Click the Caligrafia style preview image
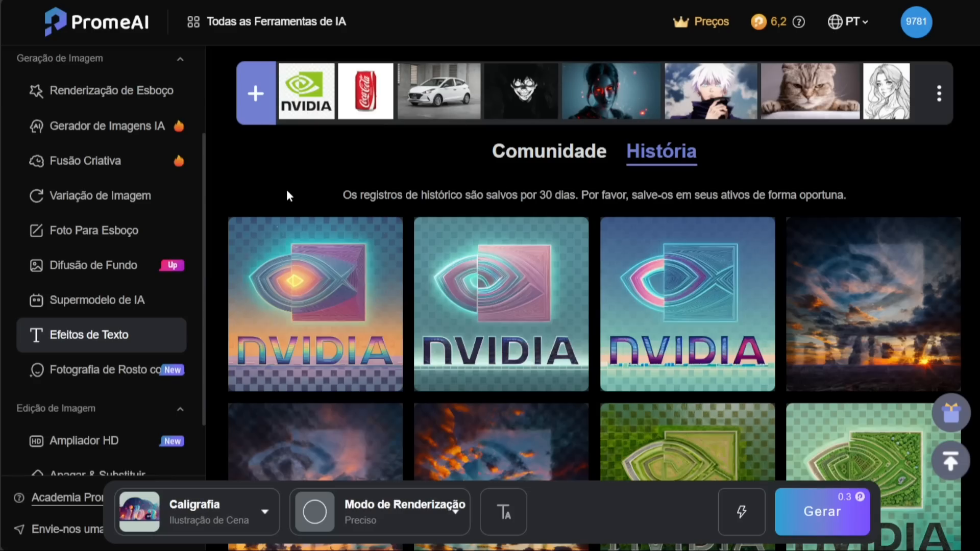Image resolution: width=980 pixels, height=551 pixels. [x=139, y=512]
